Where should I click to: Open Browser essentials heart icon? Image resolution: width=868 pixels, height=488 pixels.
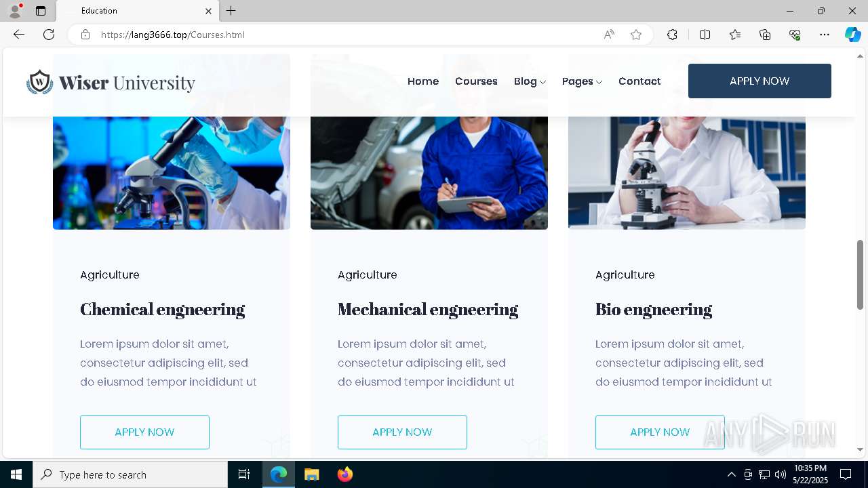pos(795,35)
